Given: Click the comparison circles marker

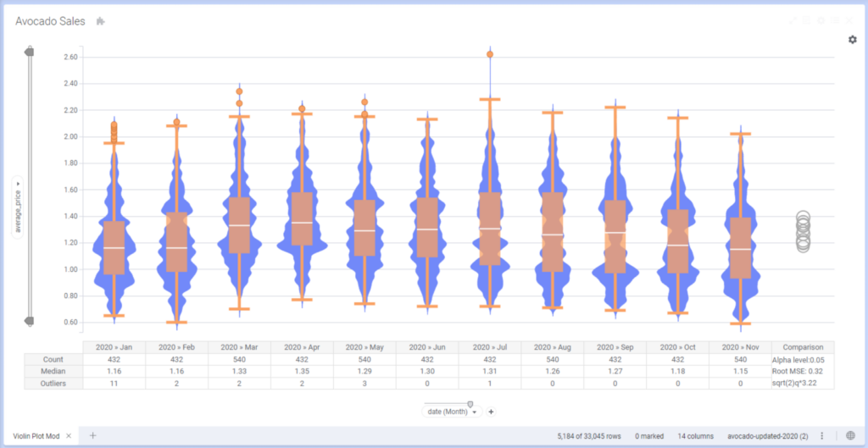Looking at the screenshot, I should 803,231.
